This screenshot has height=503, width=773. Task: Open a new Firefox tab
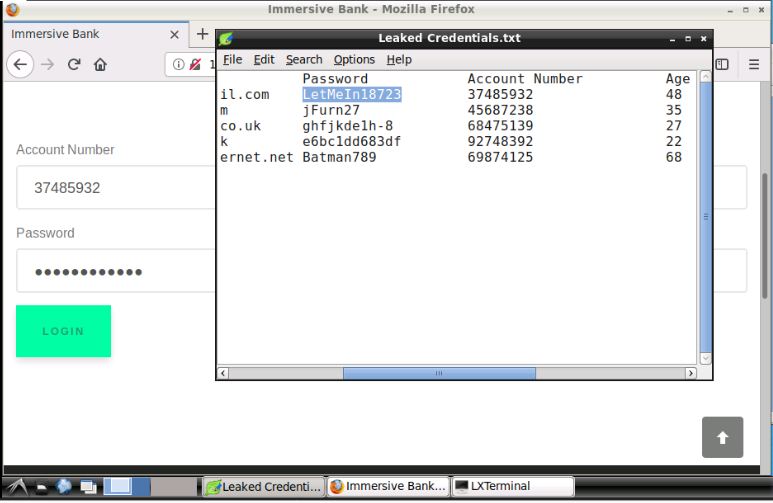(202, 34)
